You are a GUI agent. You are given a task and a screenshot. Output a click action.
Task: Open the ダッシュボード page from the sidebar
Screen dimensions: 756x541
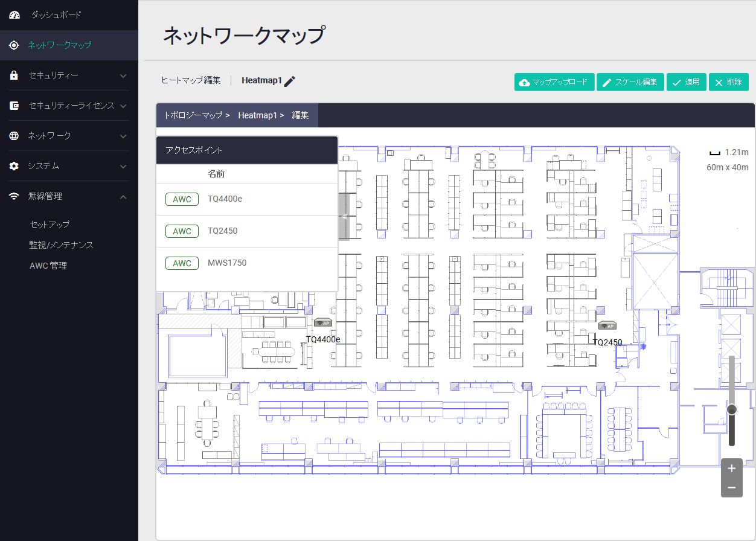pos(56,14)
